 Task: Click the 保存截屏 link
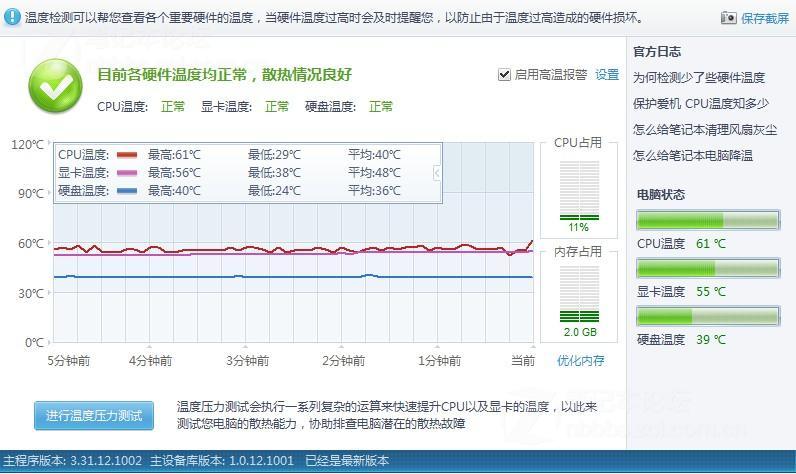(765, 18)
